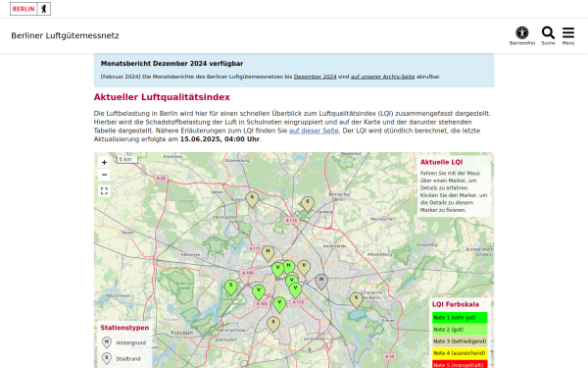Image resolution: width=588 pixels, height=368 pixels.
Task: Select the green H marker in central Berlin
Action: (289, 267)
